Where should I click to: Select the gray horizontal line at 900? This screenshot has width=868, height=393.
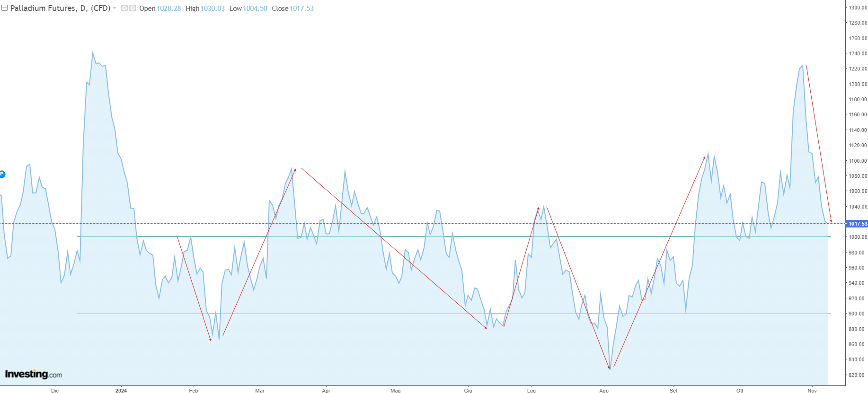[x=453, y=314]
